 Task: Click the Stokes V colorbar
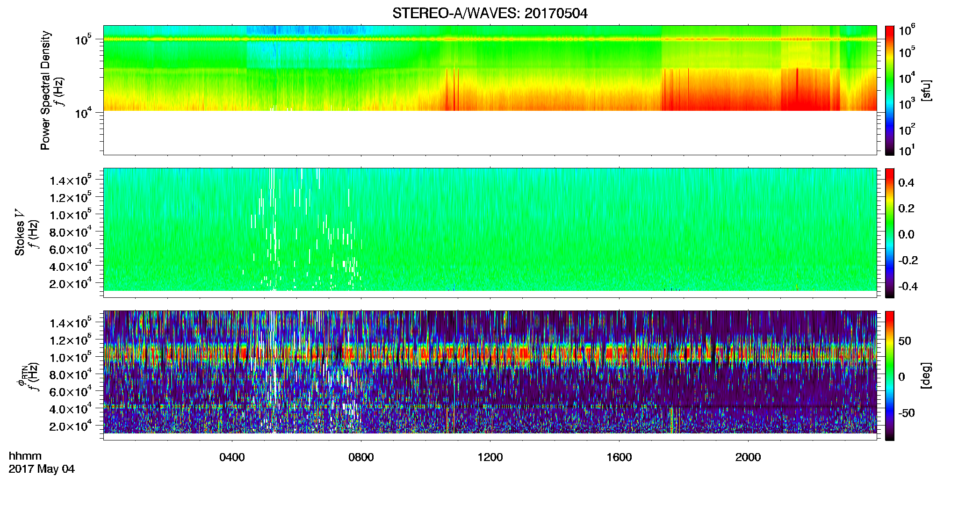(x=890, y=233)
